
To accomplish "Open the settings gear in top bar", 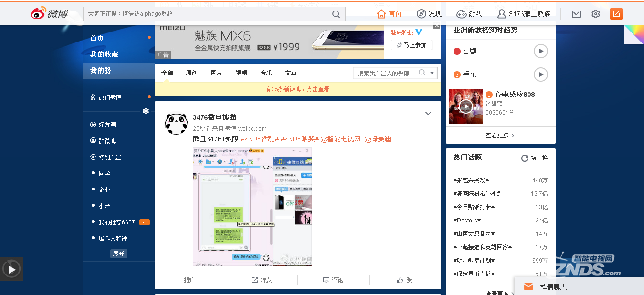I will [595, 14].
